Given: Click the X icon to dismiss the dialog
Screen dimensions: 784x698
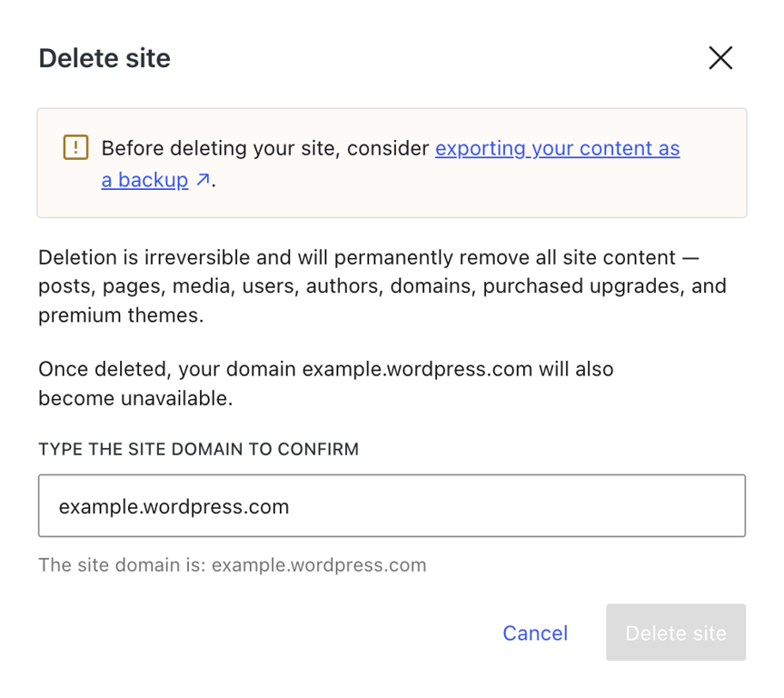Looking at the screenshot, I should tap(720, 57).
